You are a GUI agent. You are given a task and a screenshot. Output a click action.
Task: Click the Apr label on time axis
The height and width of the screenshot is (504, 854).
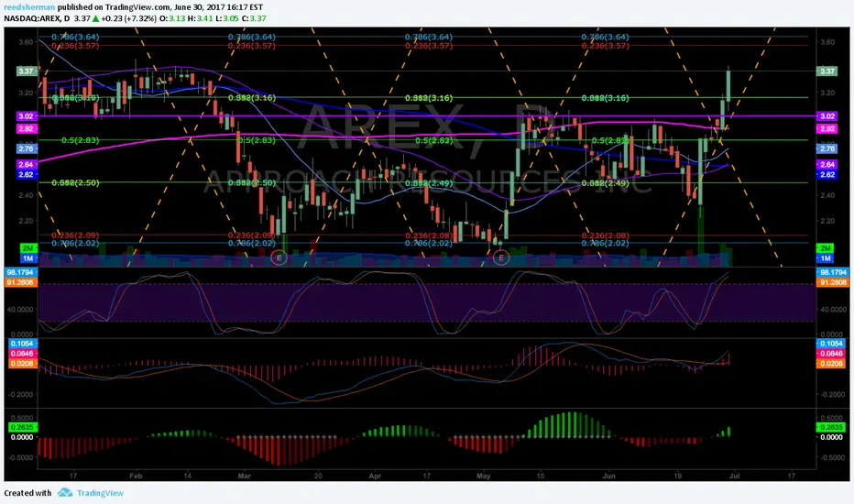[375, 476]
